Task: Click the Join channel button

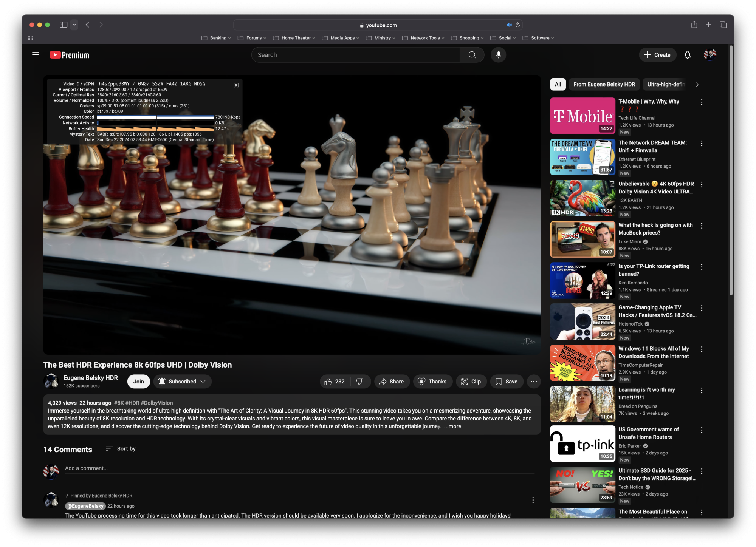Action: point(138,382)
